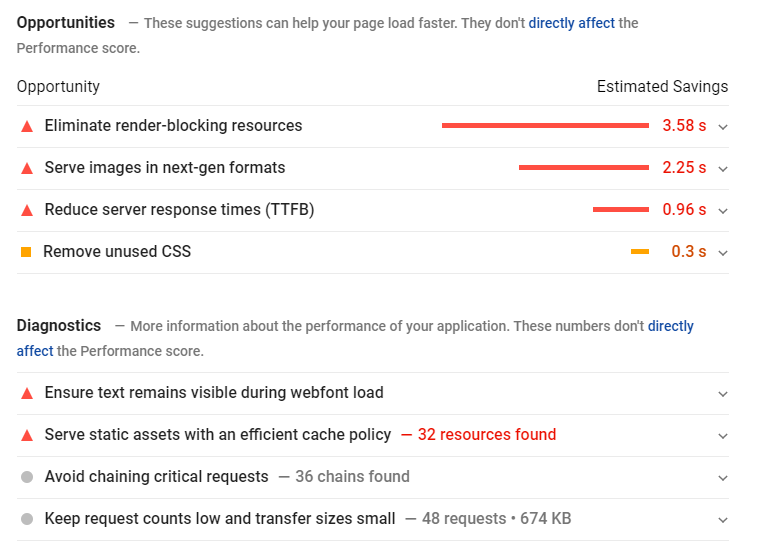Click red triangle next to Serve static assets
The height and width of the screenshot is (557, 767).
[x=27, y=436]
